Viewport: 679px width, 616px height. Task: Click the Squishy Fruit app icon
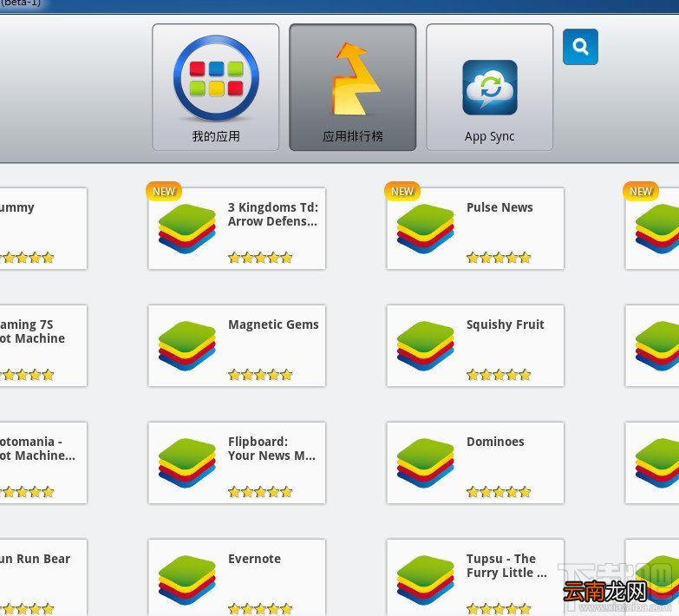click(x=425, y=345)
